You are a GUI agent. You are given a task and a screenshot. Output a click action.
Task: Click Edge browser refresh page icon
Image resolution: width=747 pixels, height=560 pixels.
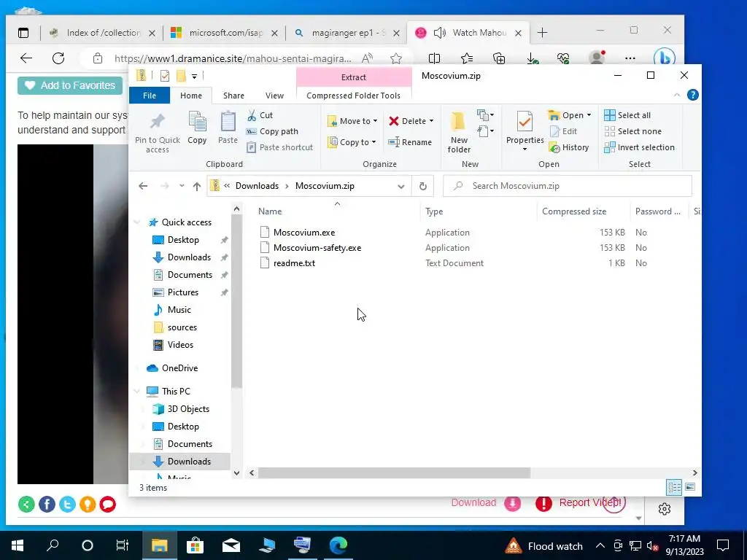pyautogui.click(x=58, y=58)
